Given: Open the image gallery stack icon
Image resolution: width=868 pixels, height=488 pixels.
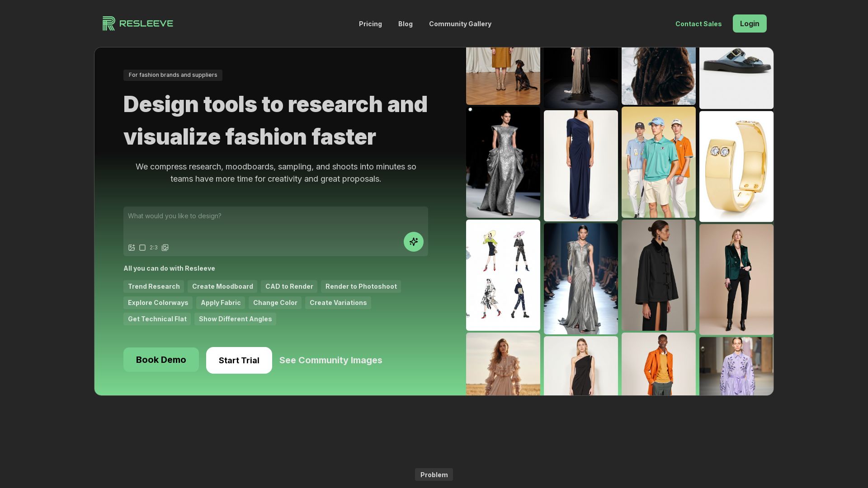Looking at the screenshot, I should click(165, 248).
